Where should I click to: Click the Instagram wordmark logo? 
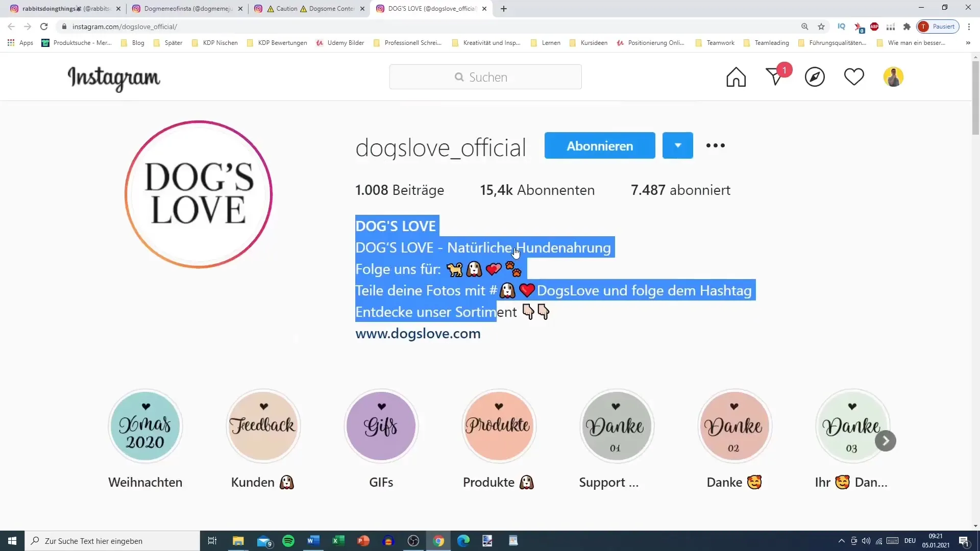pos(114,78)
